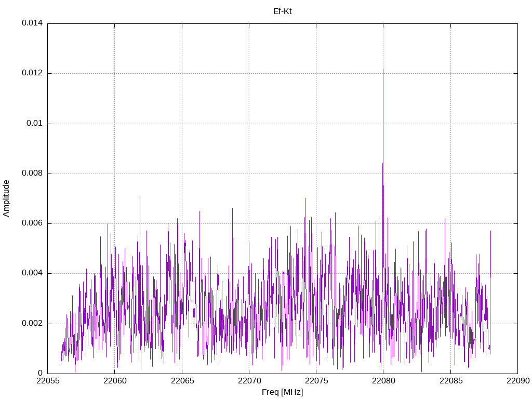The height and width of the screenshot is (399, 532).
Task: Click the 0.012 y-axis tick label
Action: pos(32,73)
